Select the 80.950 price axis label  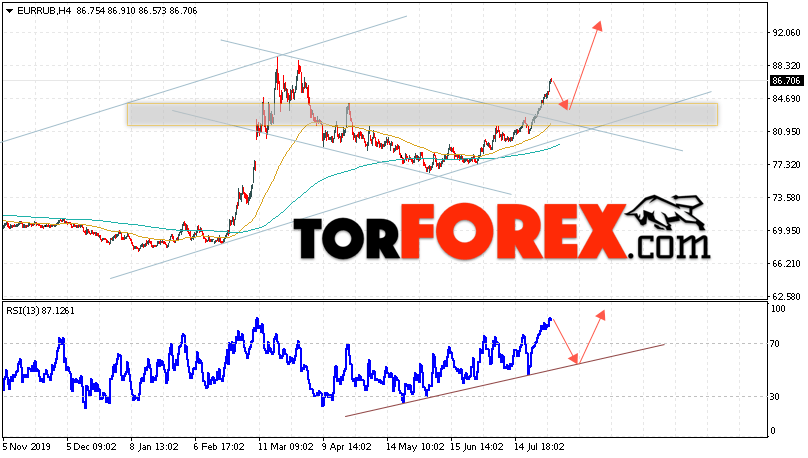[x=786, y=131]
